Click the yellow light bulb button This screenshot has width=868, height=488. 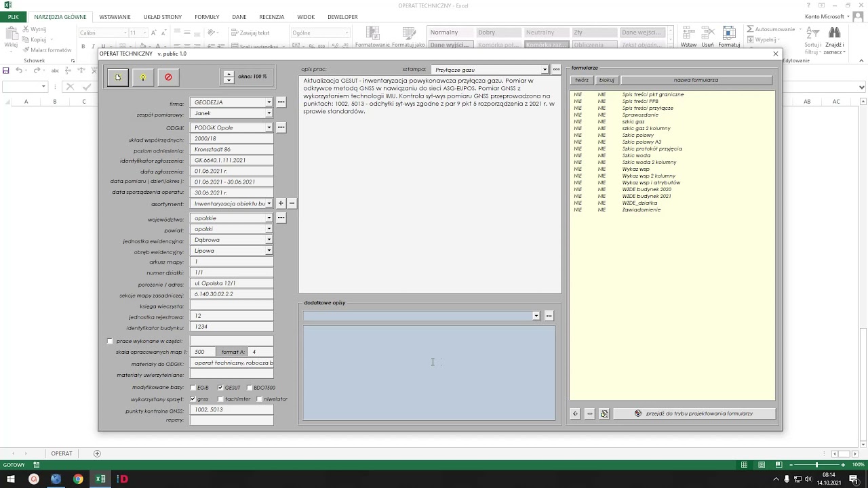pos(142,77)
